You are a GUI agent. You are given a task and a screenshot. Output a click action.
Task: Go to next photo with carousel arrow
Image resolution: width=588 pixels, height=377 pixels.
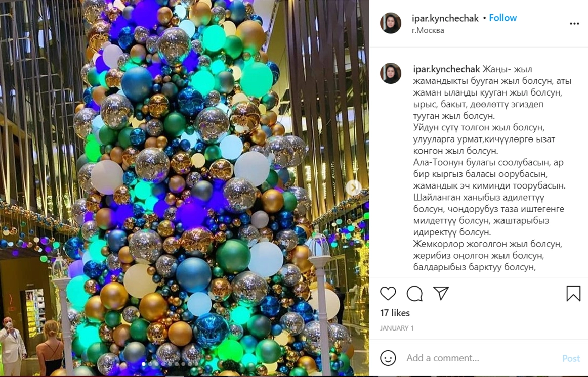353,187
